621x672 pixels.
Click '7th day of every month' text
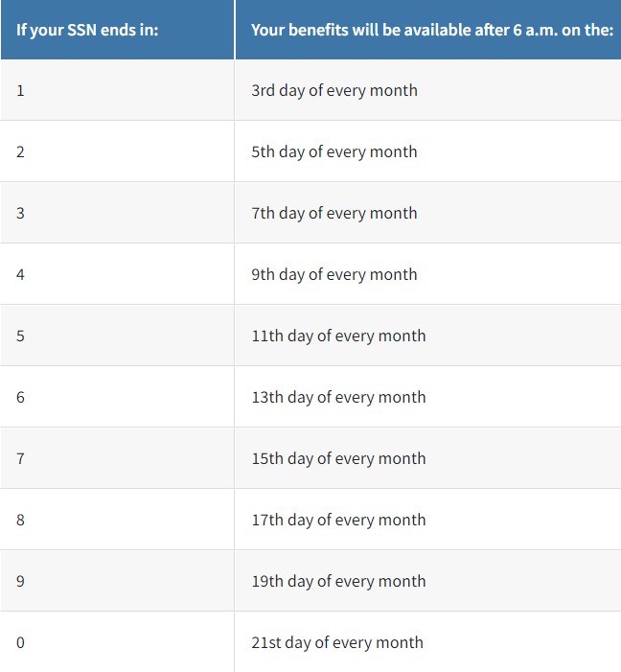click(x=334, y=214)
